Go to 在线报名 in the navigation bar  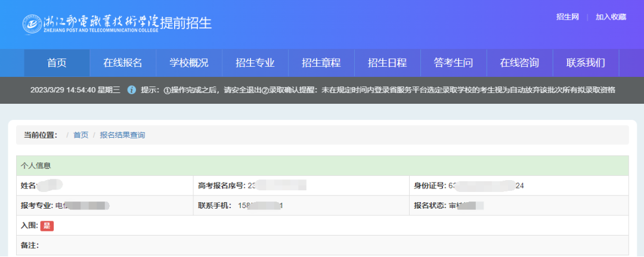pos(123,63)
